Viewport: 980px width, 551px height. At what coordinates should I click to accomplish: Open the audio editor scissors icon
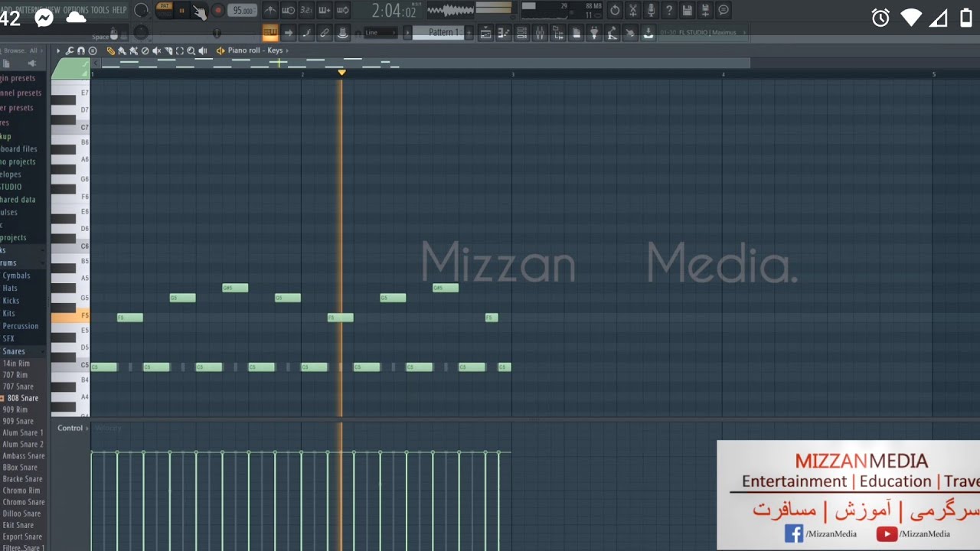coord(633,10)
